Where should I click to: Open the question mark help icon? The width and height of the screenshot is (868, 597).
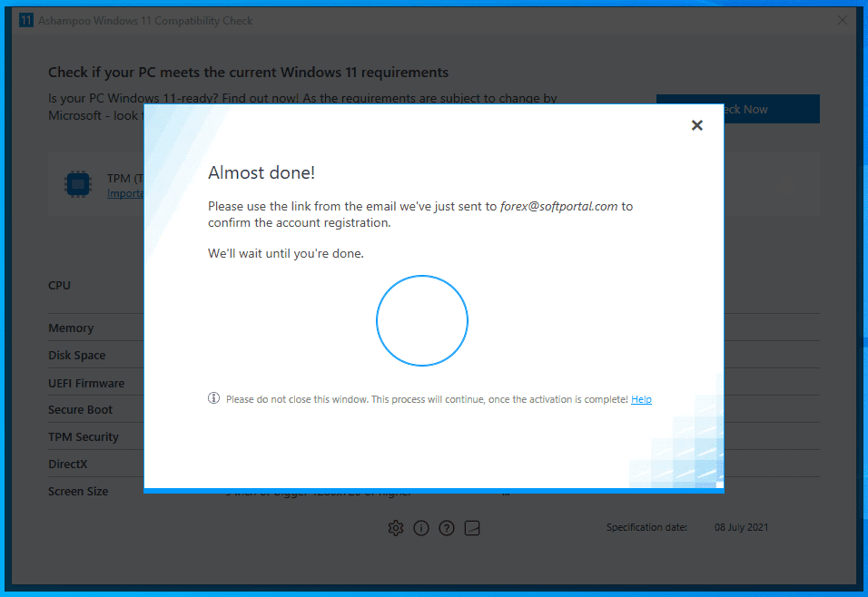tap(447, 528)
